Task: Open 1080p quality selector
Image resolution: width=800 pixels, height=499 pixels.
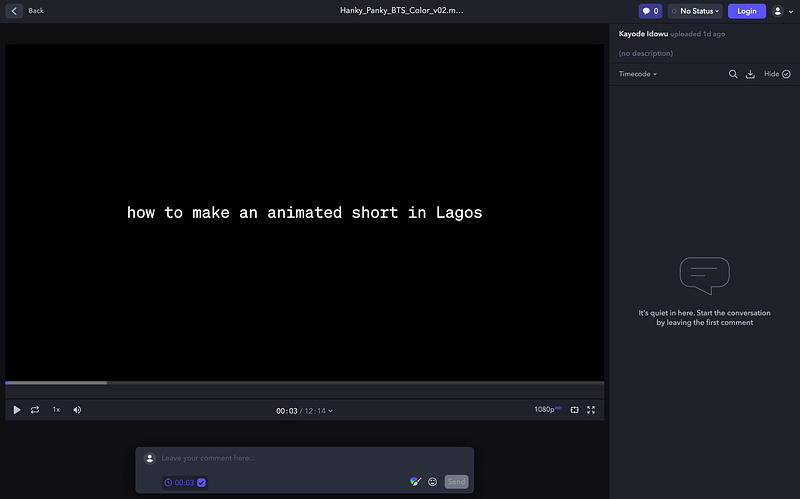Action: pos(549,410)
